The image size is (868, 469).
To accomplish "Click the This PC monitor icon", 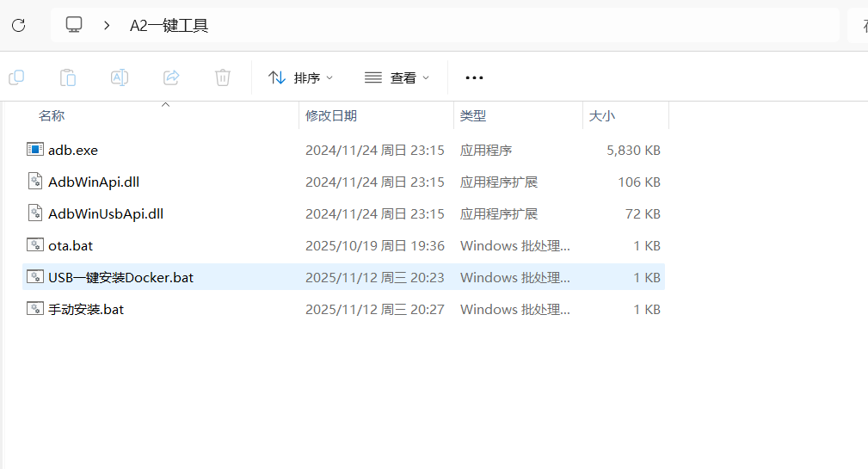I will pyautogui.click(x=74, y=25).
